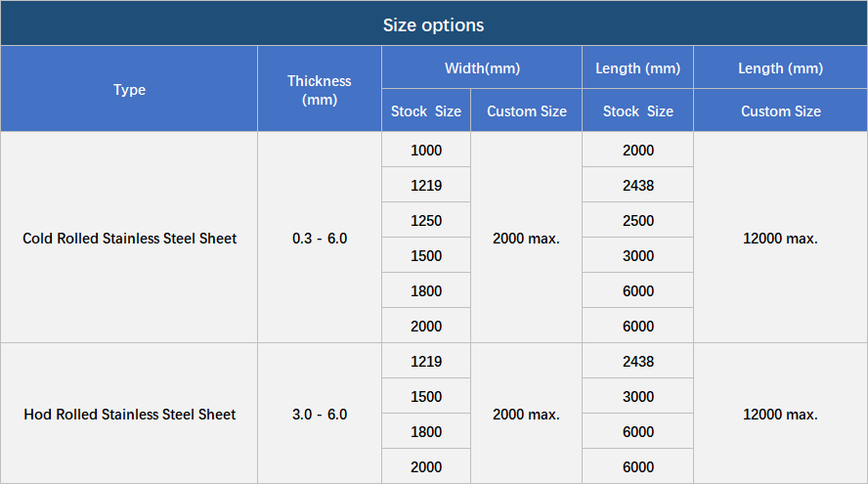Screen dimensions: 868x484
Task: Click length "3000" in Cold Rolled rows
Action: point(638,256)
